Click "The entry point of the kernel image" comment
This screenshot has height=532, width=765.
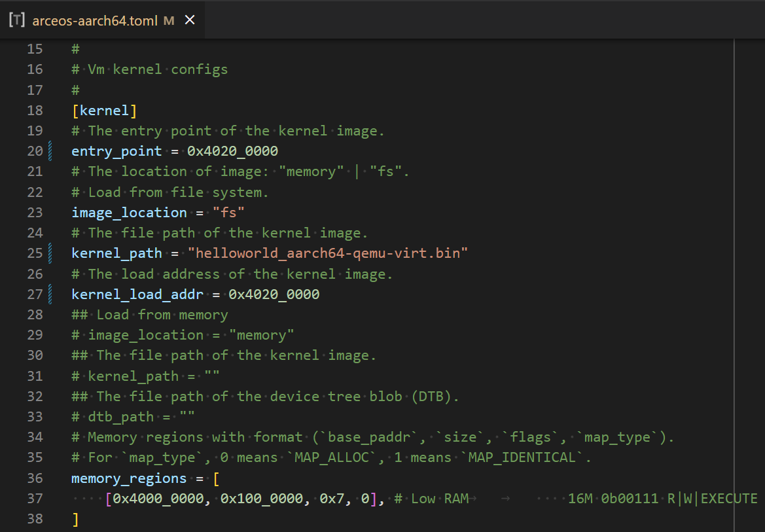(228, 131)
